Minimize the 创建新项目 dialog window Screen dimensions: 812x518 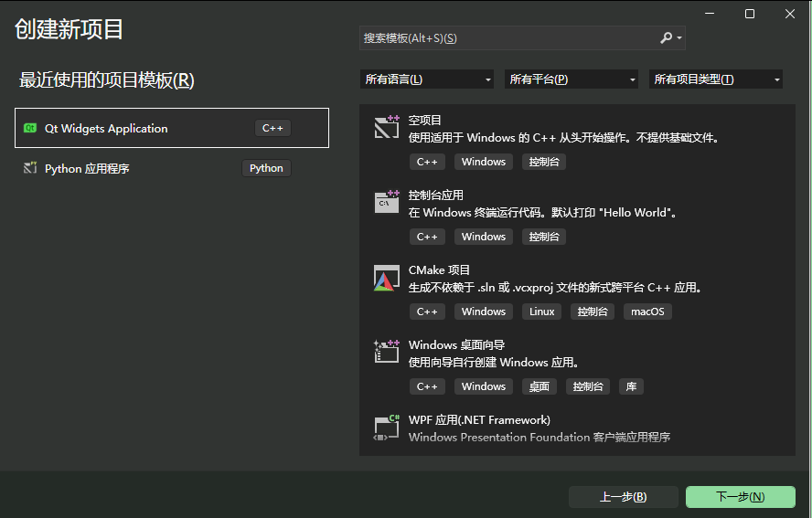click(710, 14)
